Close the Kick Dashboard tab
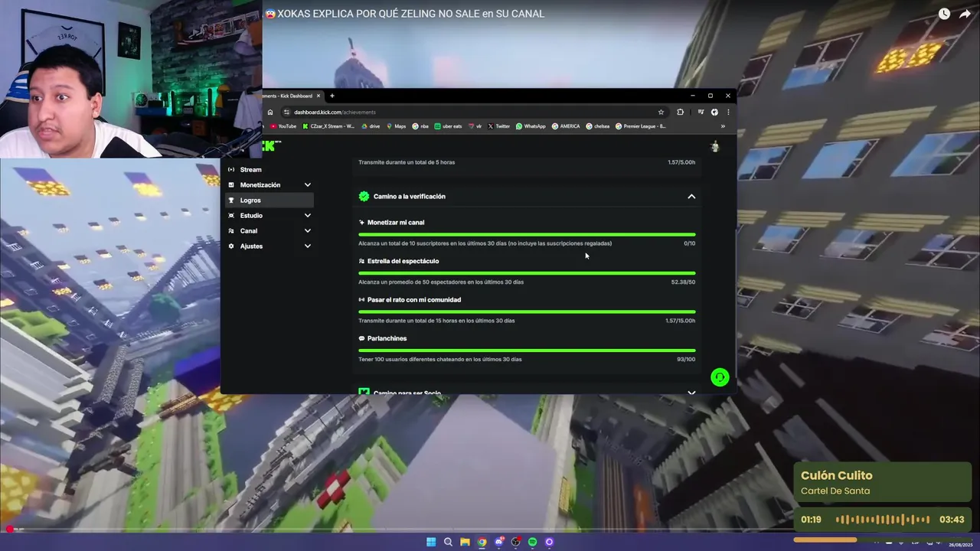980x551 pixels. coord(318,96)
